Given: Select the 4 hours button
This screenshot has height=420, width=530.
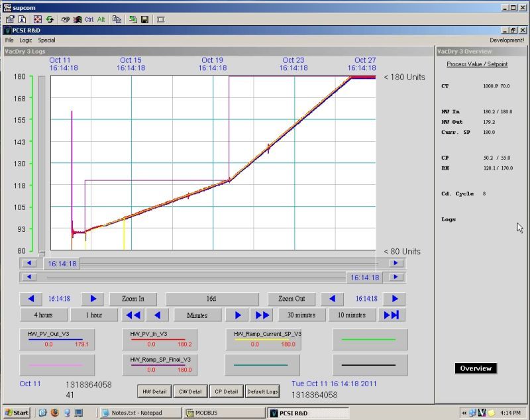Looking at the screenshot, I should pyautogui.click(x=44, y=315).
